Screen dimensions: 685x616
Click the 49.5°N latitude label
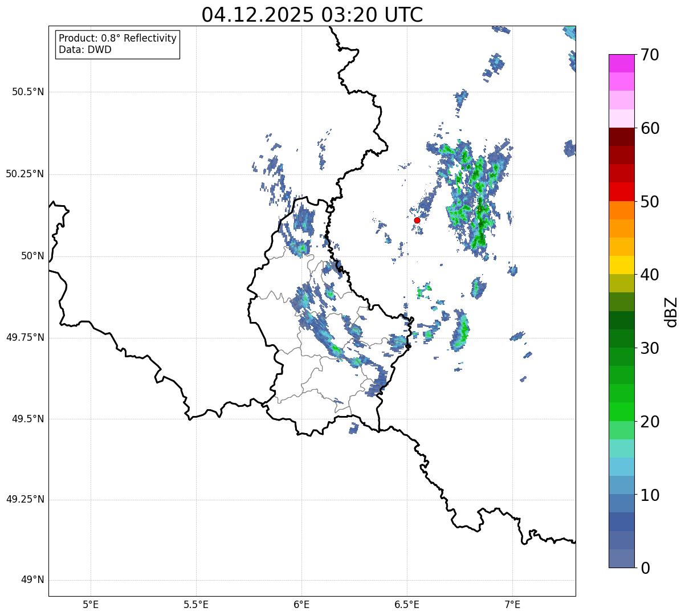click(28, 419)
